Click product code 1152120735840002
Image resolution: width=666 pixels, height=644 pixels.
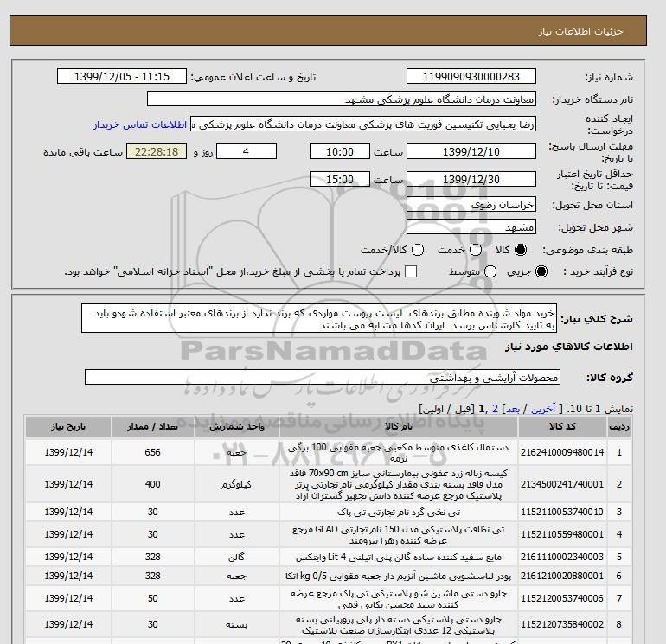[562, 624]
